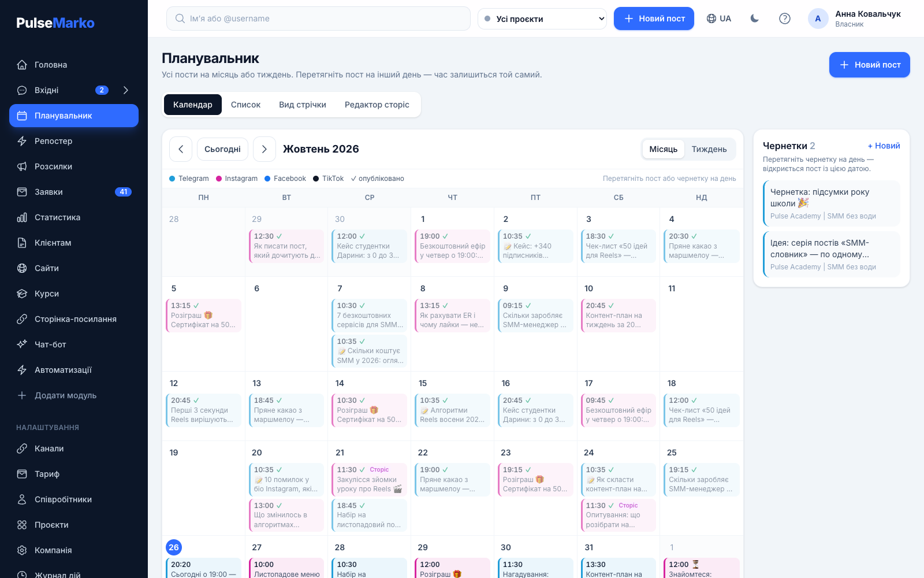Click the + Новий draft link
The image size is (924, 578).
click(x=884, y=146)
